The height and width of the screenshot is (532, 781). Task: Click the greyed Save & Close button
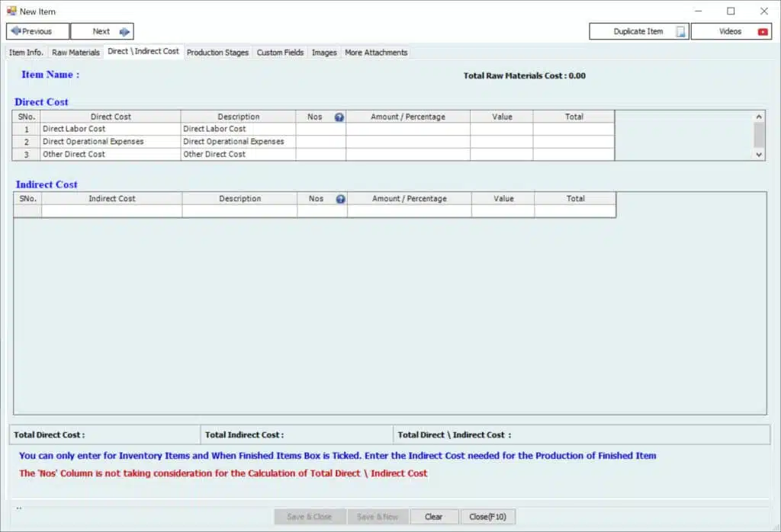(x=310, y=517)
